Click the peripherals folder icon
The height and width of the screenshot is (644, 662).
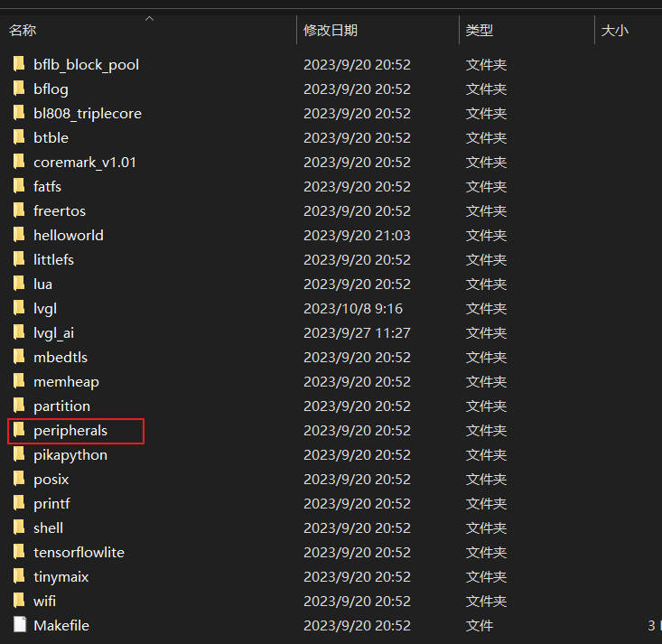(x=19, y=430)
